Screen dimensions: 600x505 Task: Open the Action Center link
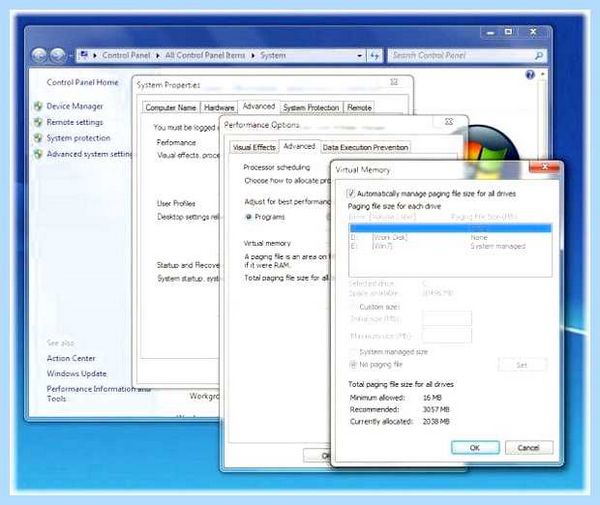71,358
